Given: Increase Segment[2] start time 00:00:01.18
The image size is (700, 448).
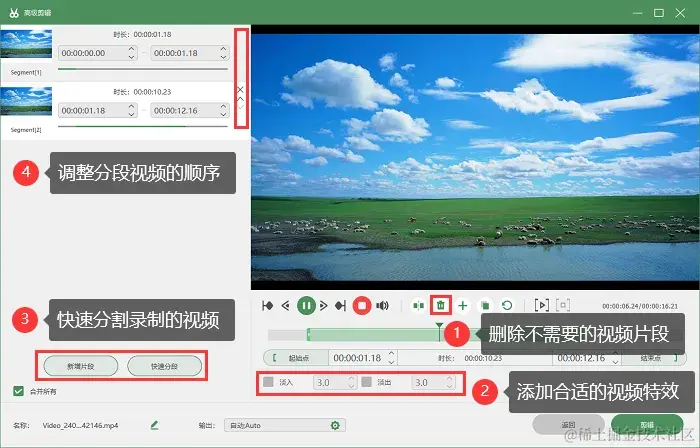Looking at the screenshot, I should (x=131, y=107).
